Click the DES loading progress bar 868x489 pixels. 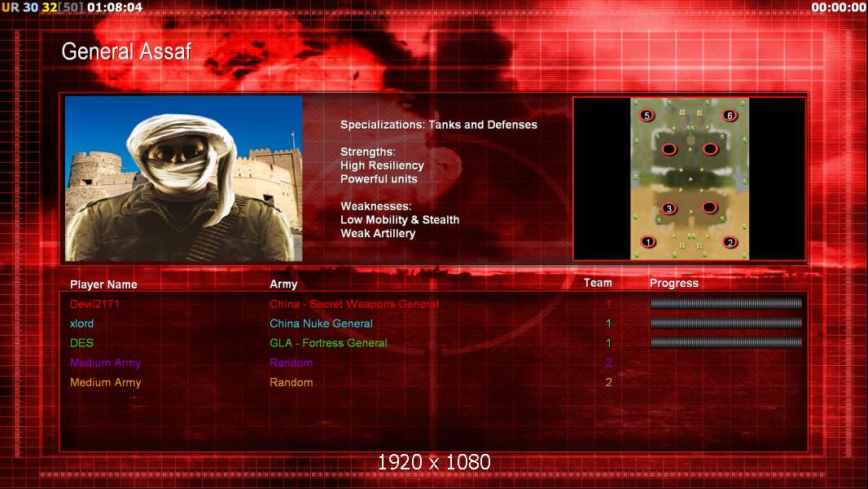point(726,343)
